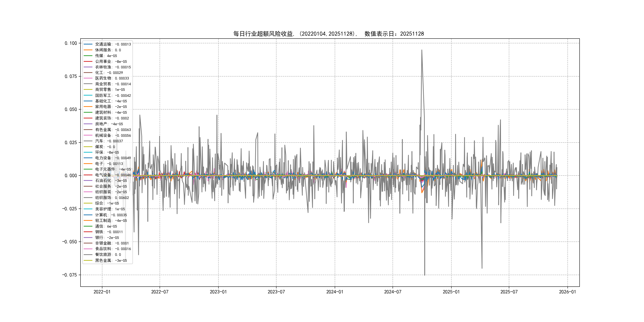Click the tallest gray spike peak near 0.095
This screenshot has width=644, height=322.
(422, 50)
